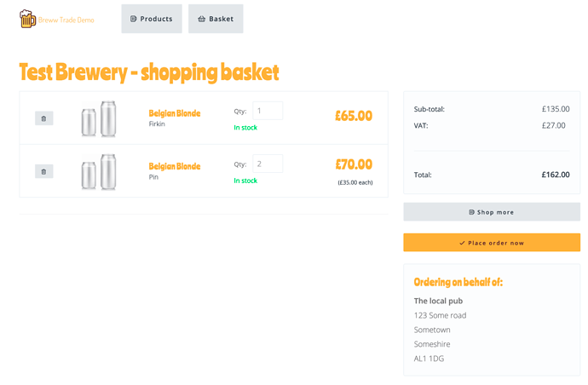588x385 pixels.
Task: Click the Breww Trade Demo title text
Action: [x=66, y=20]
